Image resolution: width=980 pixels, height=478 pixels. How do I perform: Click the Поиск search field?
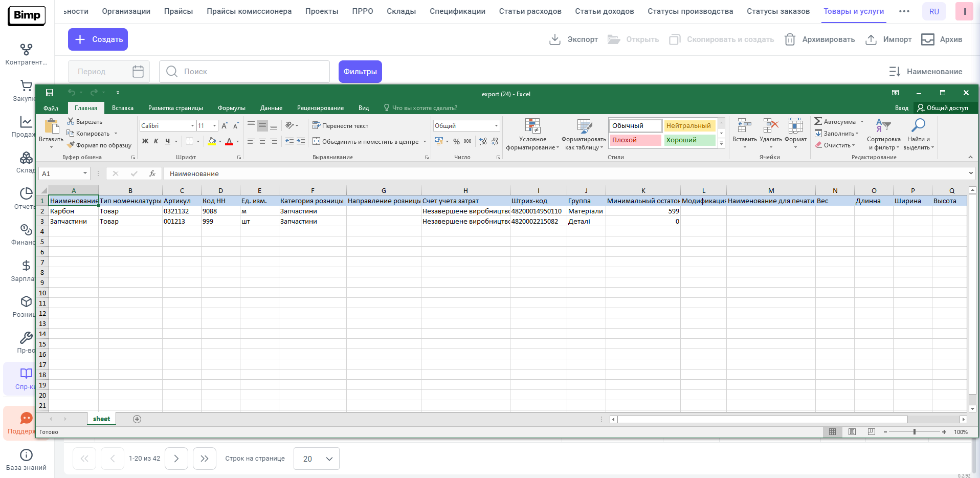tap(244, 72)
